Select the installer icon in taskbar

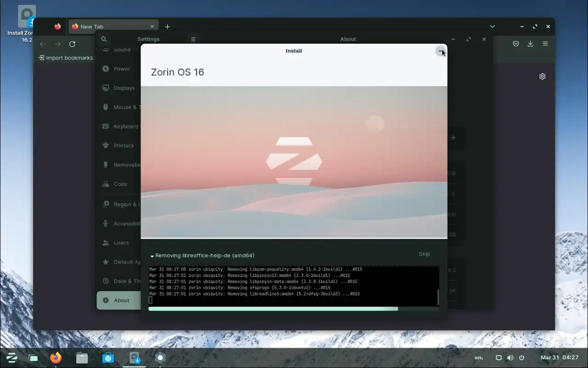[134, 357]
